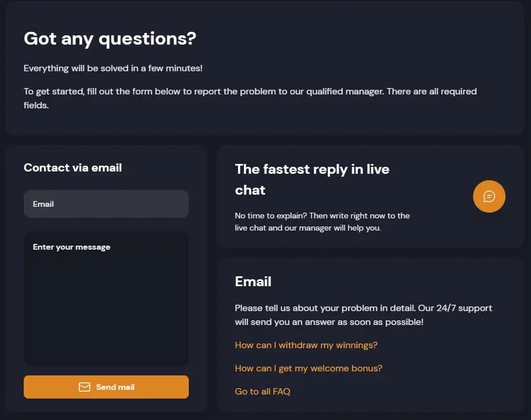Click the 'Email' section heading on the right

click(x=253, y=282)
